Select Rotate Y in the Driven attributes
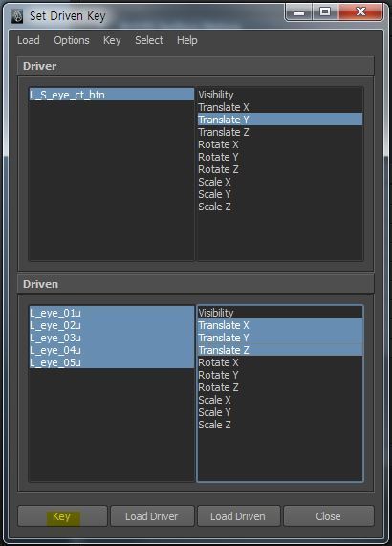The image size is (392, 546). tap(280, 375)
